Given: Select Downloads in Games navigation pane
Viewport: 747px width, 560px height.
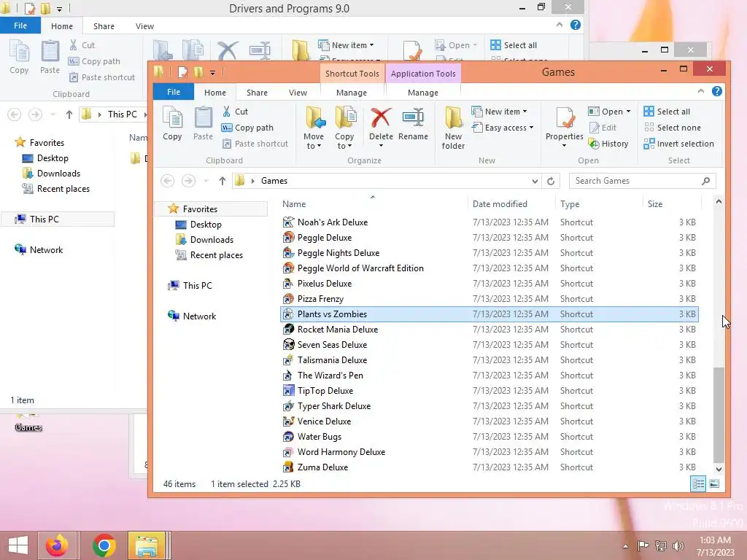Looking at the screenshot, I should 212,239.
